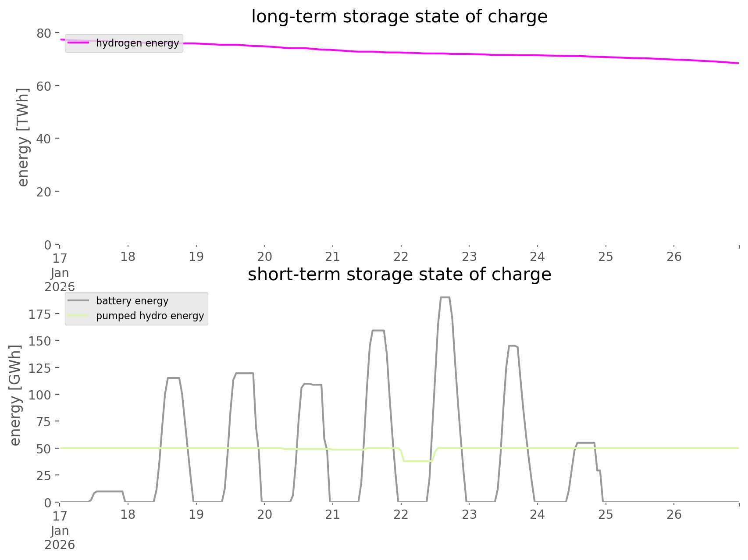Select the "pumped hydro energy" legend label

pyautogui.click(x=150, y=316)
